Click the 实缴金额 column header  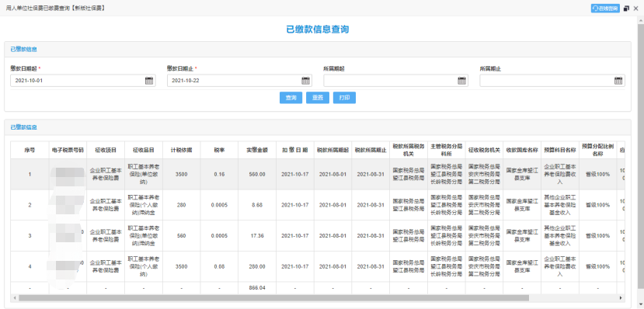pos(257,150)
